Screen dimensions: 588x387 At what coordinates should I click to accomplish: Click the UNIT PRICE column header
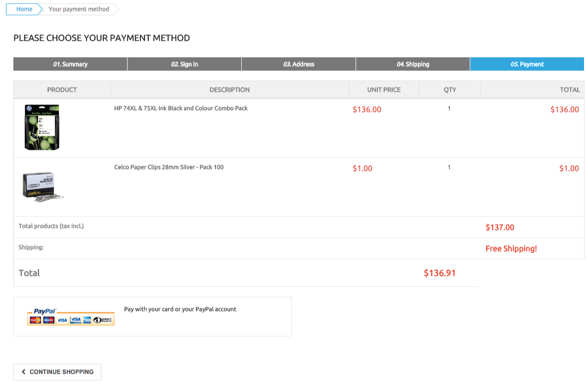click(384, 90)
